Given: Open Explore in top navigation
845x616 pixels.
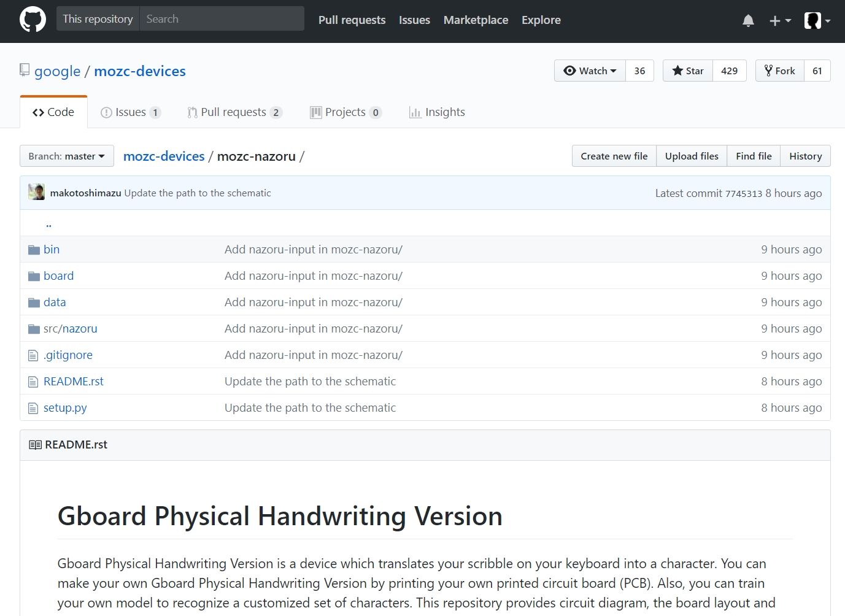Looking at the screenshot, I should [541, 20].
